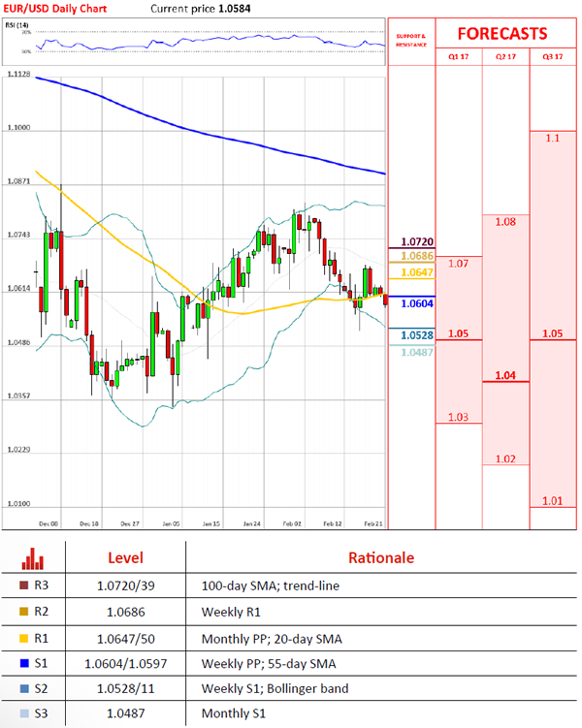Click the 1.0720/39 level cell

pyautogui.click(x=125, y=586)
